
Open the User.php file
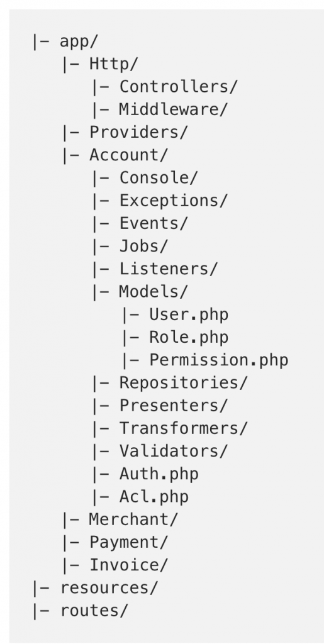coord(189,314)
